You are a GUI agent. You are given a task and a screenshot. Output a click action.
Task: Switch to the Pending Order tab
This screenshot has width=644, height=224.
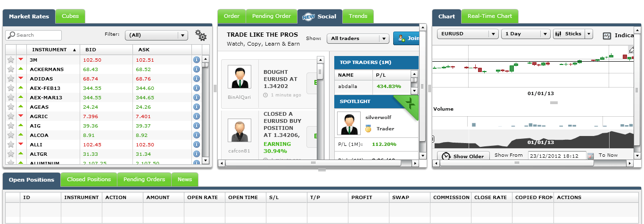pyautogui.click(x=272, y=16)
